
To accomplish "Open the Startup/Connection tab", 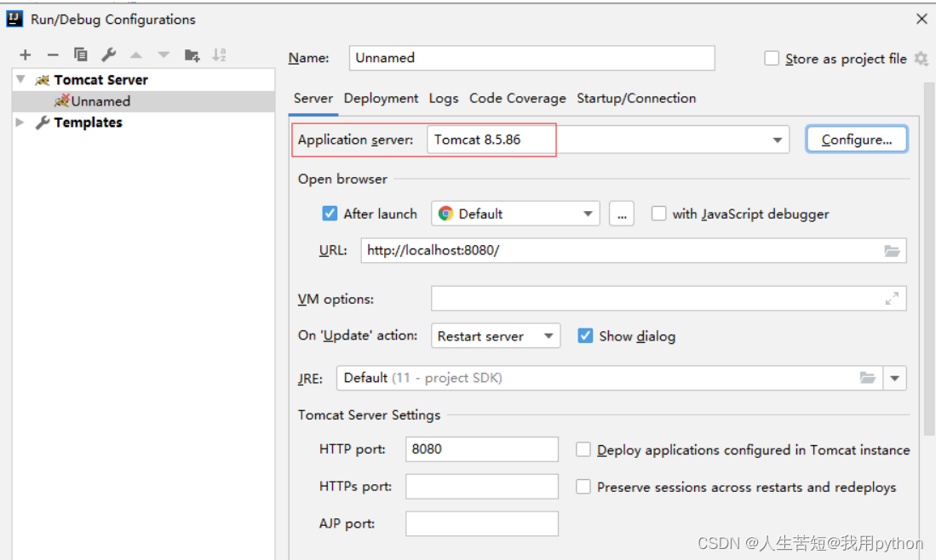I will tap(636, 99).
